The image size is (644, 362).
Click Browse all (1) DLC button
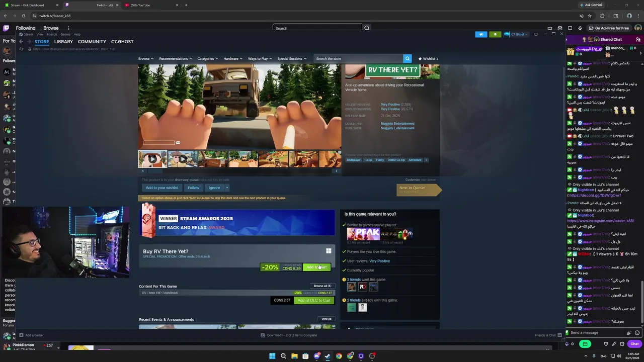(323, 286)
